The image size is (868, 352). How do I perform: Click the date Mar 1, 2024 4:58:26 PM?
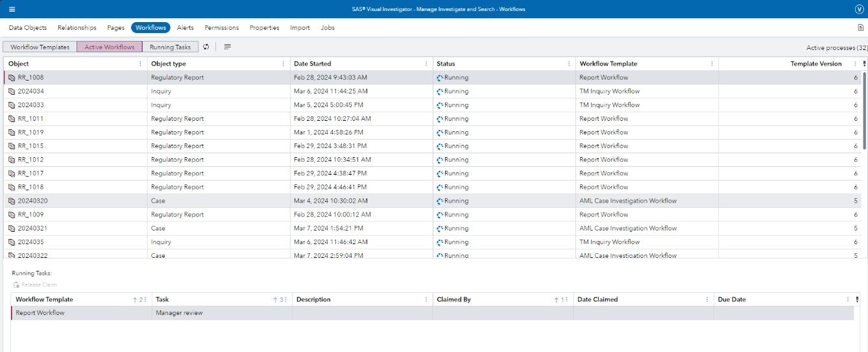[x=328, y=132]
